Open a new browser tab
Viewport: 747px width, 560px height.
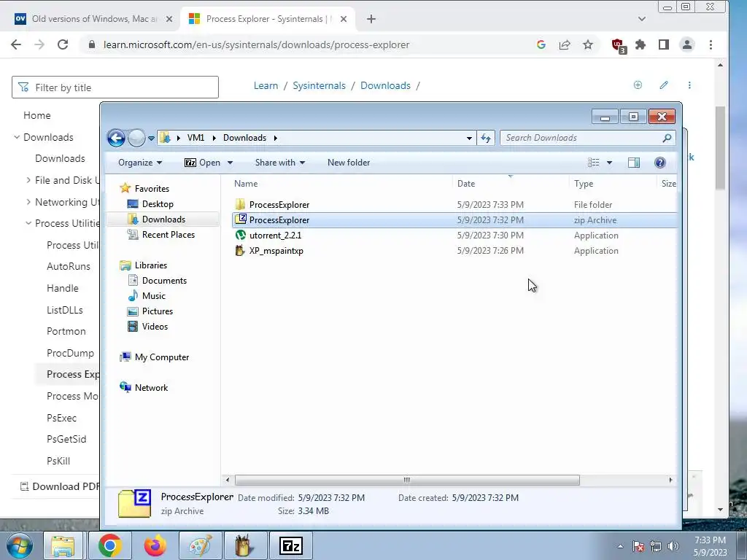click(371, 19)
